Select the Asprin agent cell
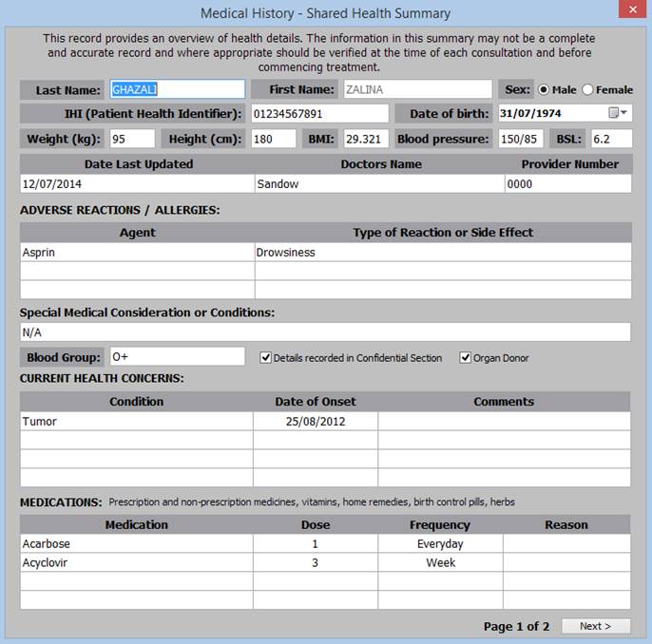The height and width of the screenshot is (644, 652). 137,253
